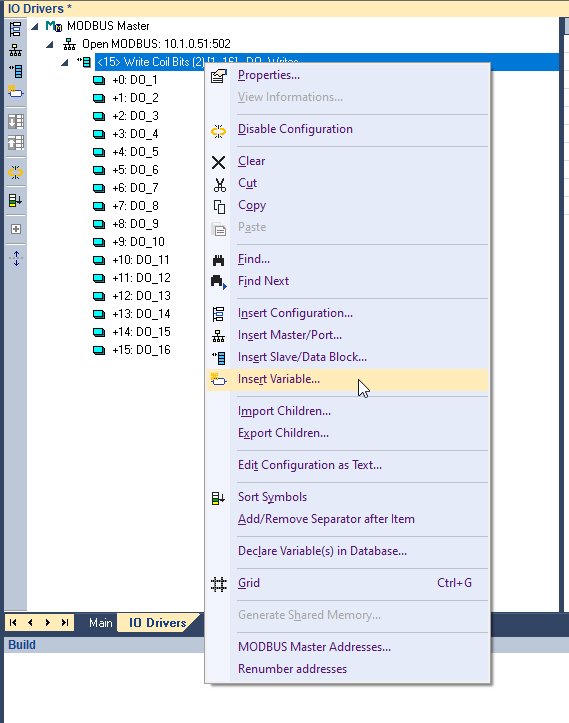The width and height of the screenshot is (569, 723).
Task: Click Insert Slave/Data Block toolbar icon
Action: (15, 71)
